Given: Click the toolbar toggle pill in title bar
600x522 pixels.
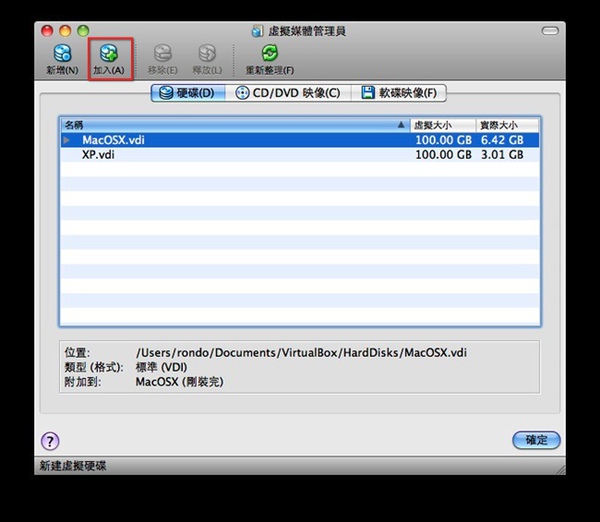Looking at the screenshot, I should click(550, 31).
